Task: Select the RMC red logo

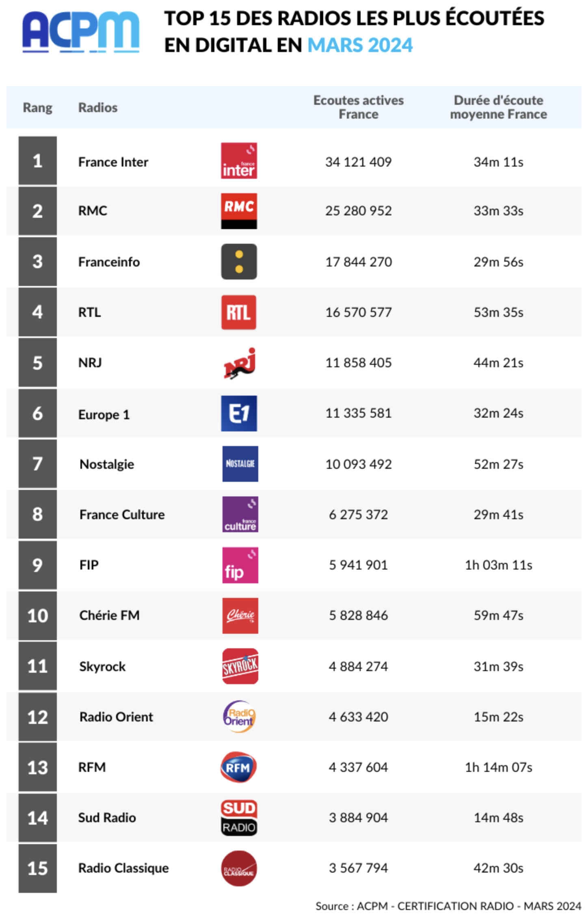Action: 239,211
